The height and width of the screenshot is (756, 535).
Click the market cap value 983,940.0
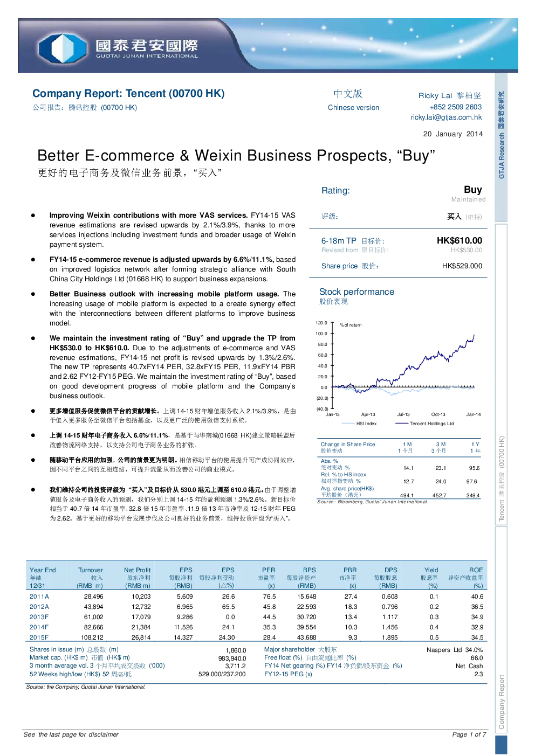[232, 658]
